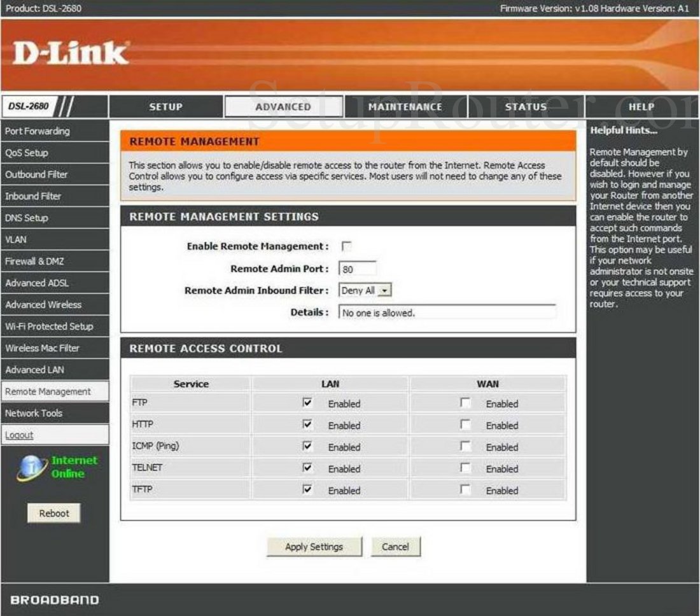700x616 pixels.
Task: Click the WAN column header
Action: [x=488, y=384]
